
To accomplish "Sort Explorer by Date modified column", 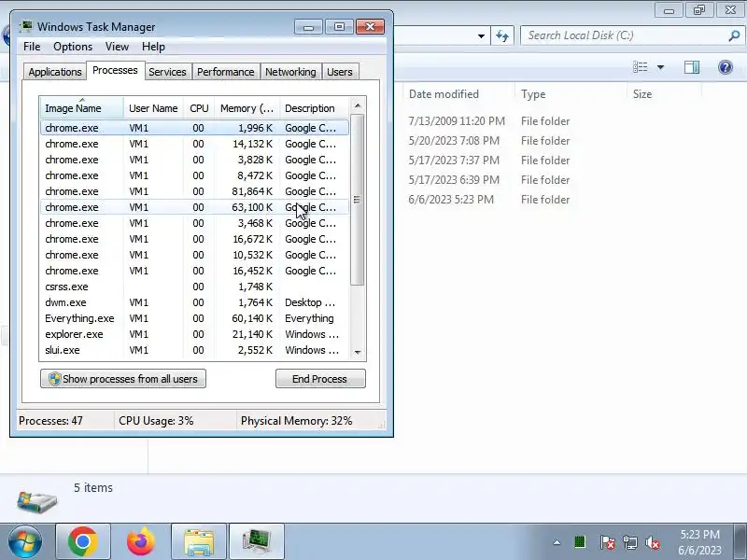I will tap(458, 94).
